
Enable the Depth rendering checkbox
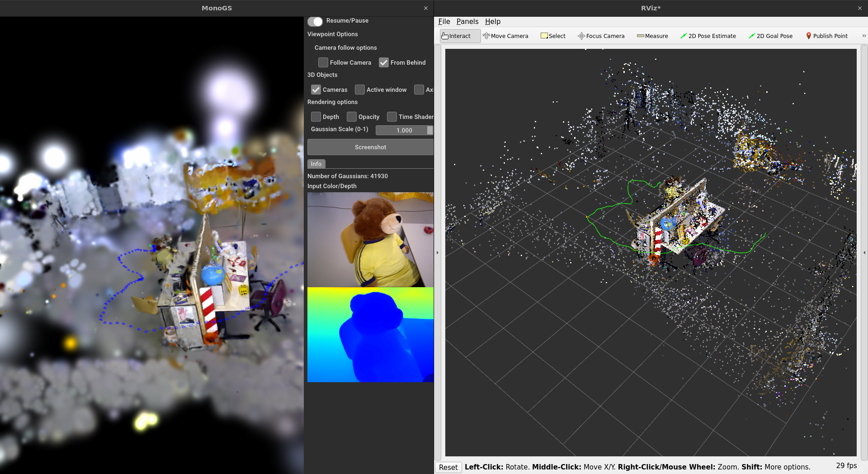click(316, 117)
